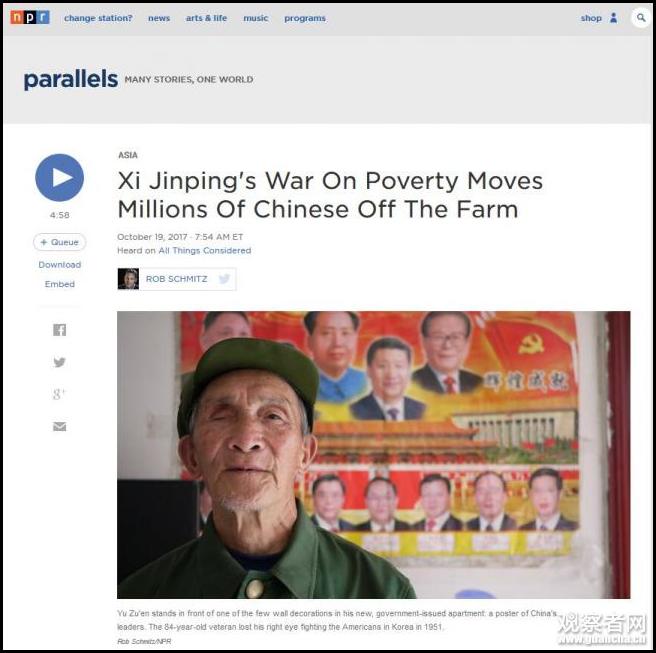Open the music menu
This screenshot has width=656, height=653.
coord(256,18)
